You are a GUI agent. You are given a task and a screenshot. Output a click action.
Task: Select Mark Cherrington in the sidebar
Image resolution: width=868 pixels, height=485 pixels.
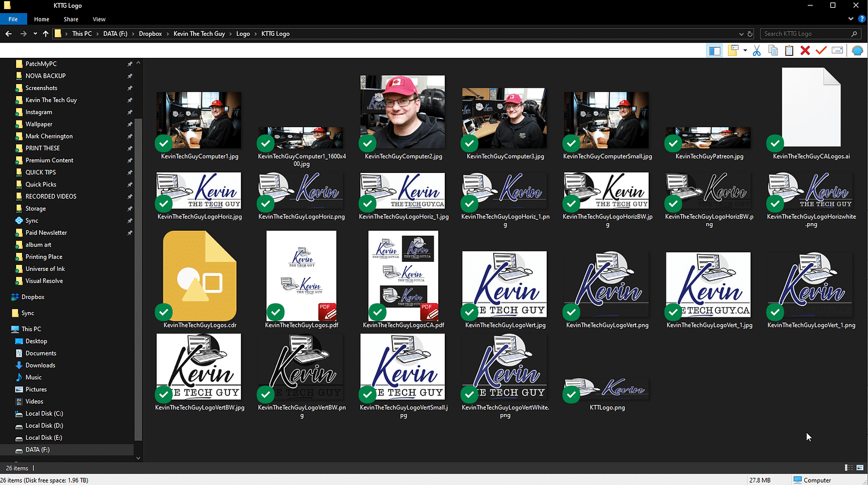point(49,136)
